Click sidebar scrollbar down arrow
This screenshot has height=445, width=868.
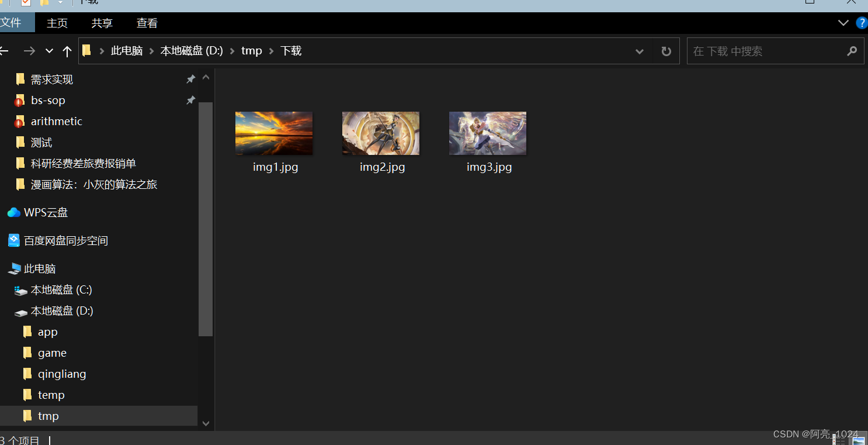[x=206, y=423]
